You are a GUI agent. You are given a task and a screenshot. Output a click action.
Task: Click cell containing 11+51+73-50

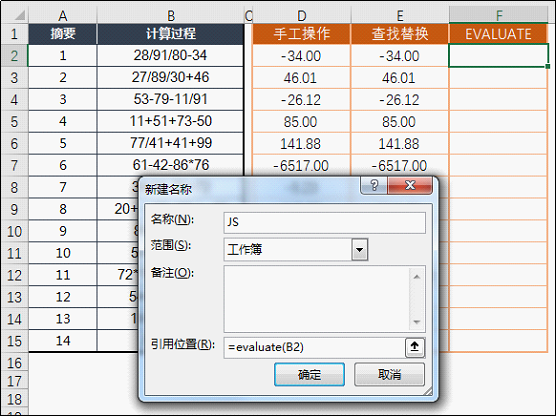coord(170,121)
